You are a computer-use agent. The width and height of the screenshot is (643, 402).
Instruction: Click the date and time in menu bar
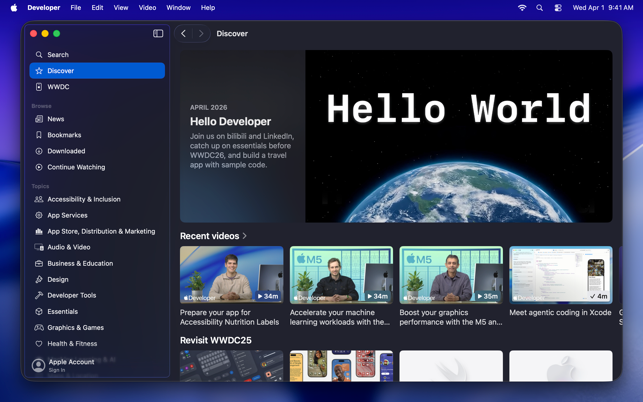tap(603, 8)
